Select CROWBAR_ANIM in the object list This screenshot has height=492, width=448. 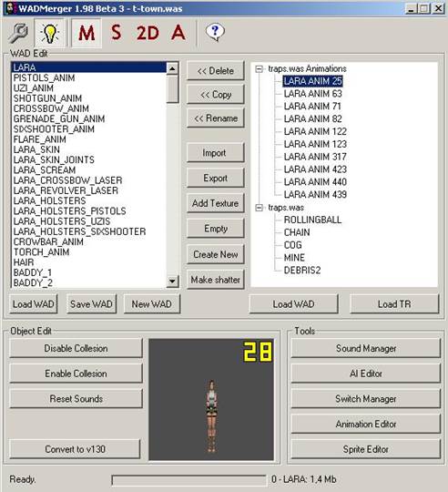pyautogui.click(x=89, y=242)
